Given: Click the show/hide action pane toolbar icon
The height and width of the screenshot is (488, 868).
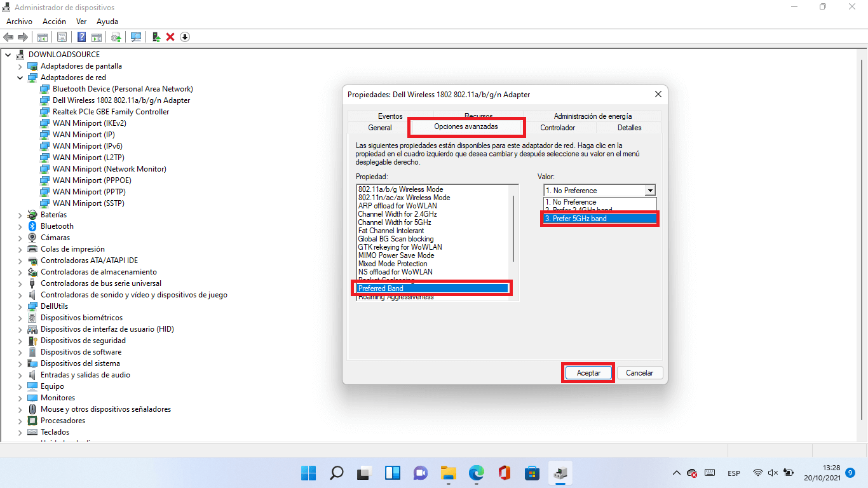Looking at the screenshot, I should click(97, 37).
